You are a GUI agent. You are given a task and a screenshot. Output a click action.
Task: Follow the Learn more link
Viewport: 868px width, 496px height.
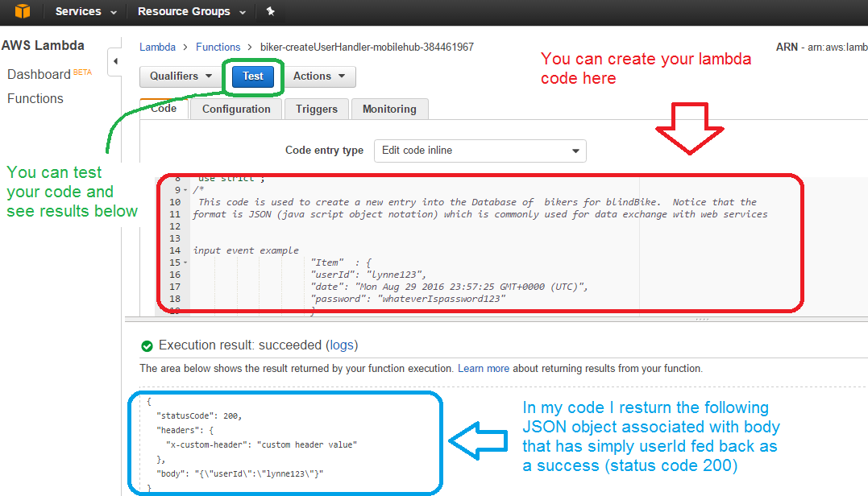coord(483,369)
